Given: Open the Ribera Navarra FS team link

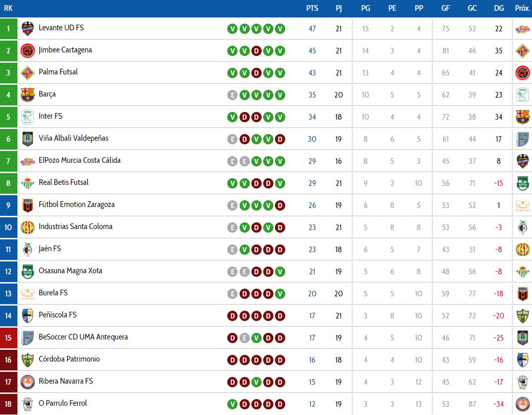Looking at the screenshot, I should point(66,381).
